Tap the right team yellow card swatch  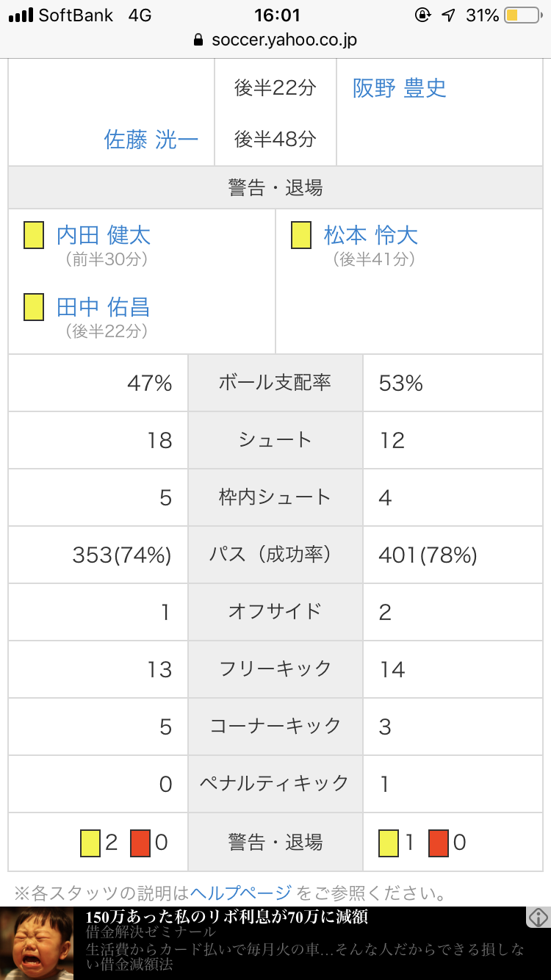[389, 842]
